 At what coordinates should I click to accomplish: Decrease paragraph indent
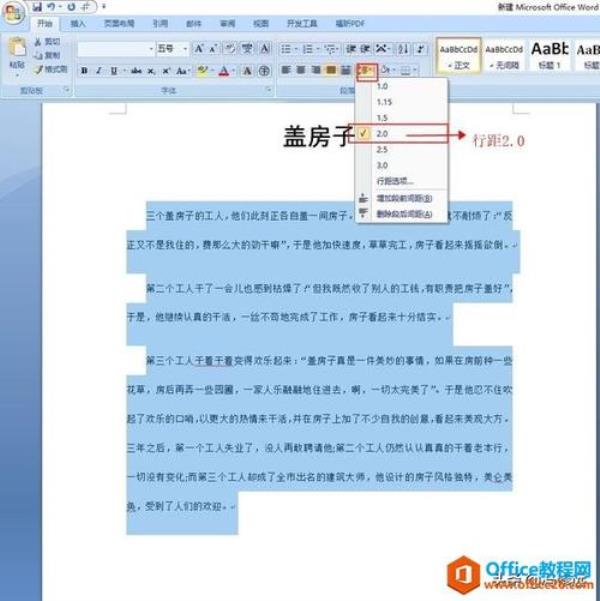(351, 49)
